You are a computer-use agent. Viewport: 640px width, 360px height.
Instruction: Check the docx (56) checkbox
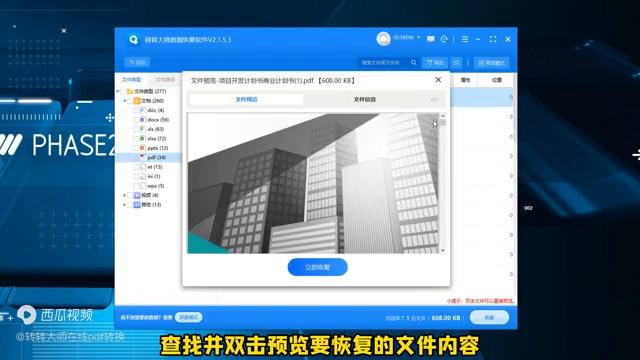point(136,120)
